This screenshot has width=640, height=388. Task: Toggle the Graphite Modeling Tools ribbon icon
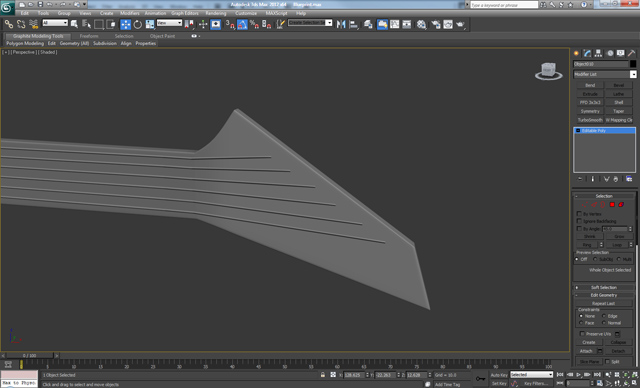click(382, 24)
